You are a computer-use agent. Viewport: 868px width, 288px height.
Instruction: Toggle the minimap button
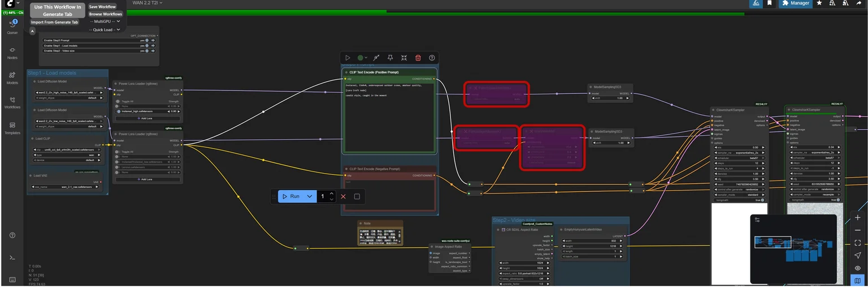[x=858, y=280]
